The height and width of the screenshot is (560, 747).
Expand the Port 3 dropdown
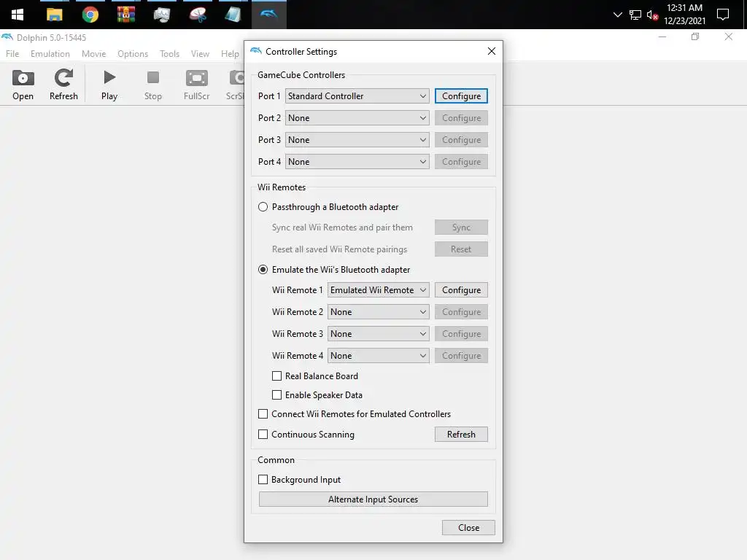[357, 139]
